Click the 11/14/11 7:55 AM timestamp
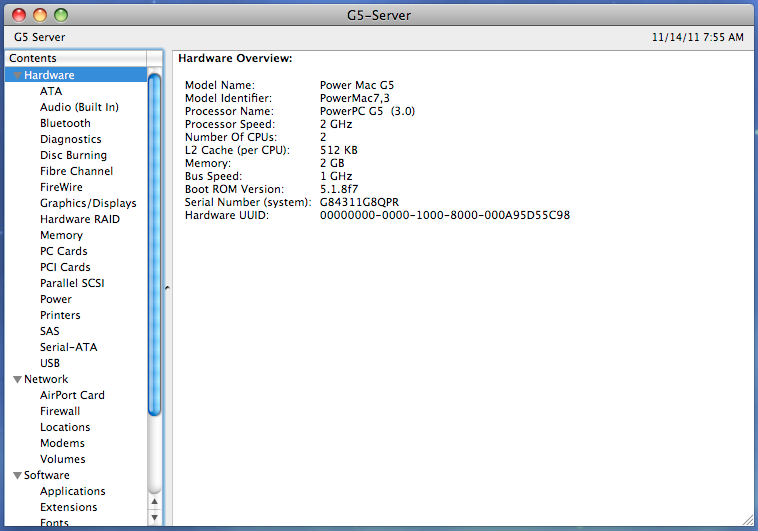Screen dimensions: 758x531 click(698, 37)
